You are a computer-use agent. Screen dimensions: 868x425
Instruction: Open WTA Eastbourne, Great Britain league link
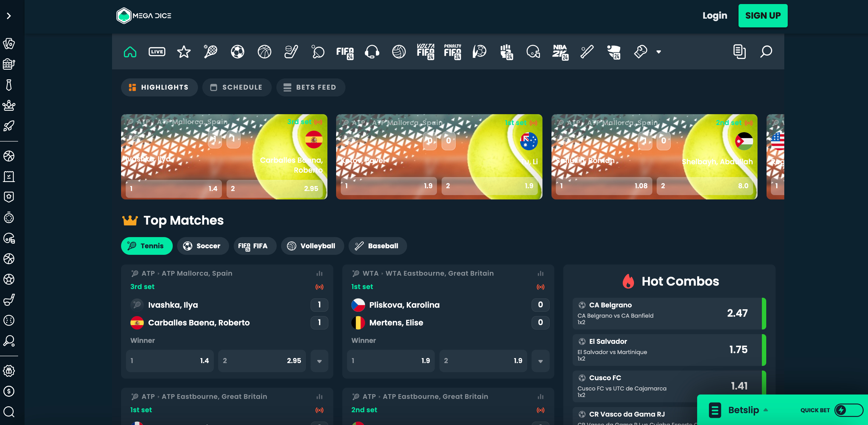[x=439, y=273]
